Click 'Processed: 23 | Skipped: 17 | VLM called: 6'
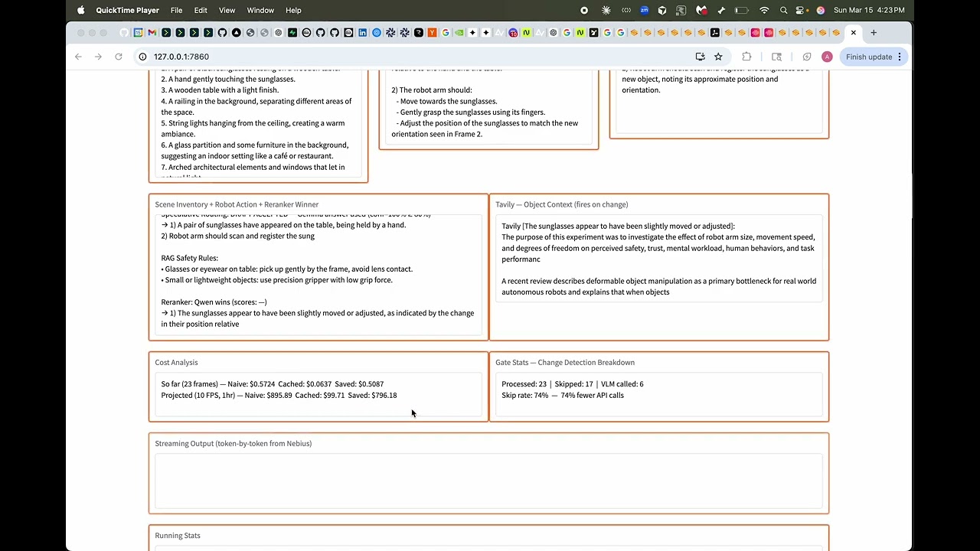The width and height of the screenshot is (980, 551). tap(573, 384)
